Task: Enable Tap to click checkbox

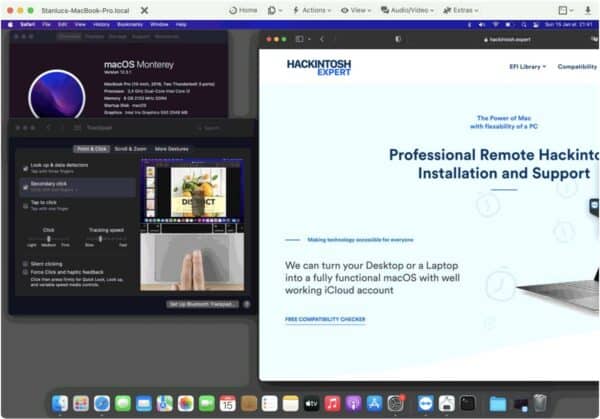Action: [x=25, y=206]
